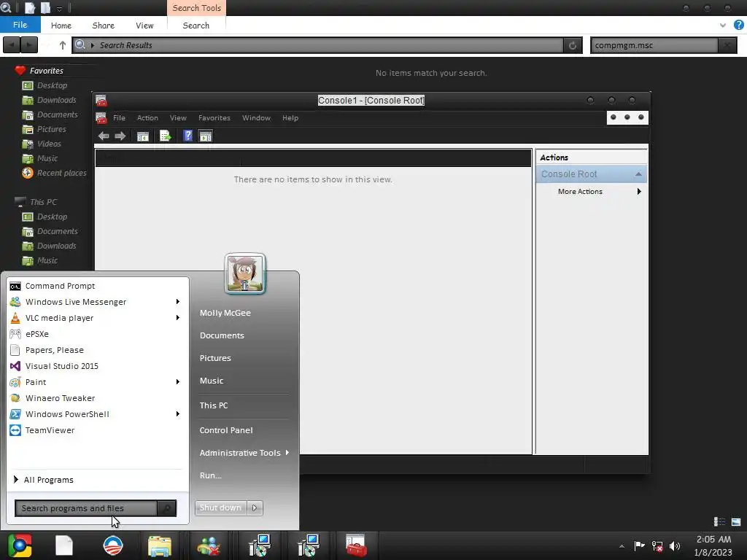Click the Command Prompt icon in Start menu

point(15,286)
